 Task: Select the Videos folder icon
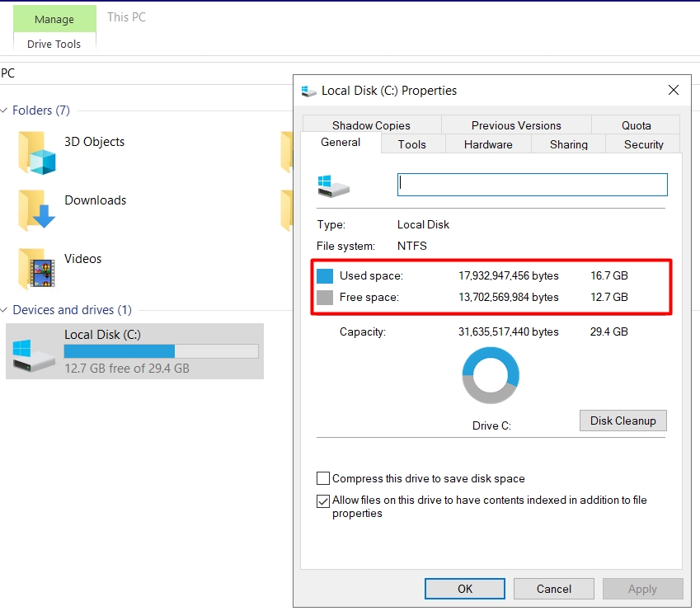click(x=37, y=268)
